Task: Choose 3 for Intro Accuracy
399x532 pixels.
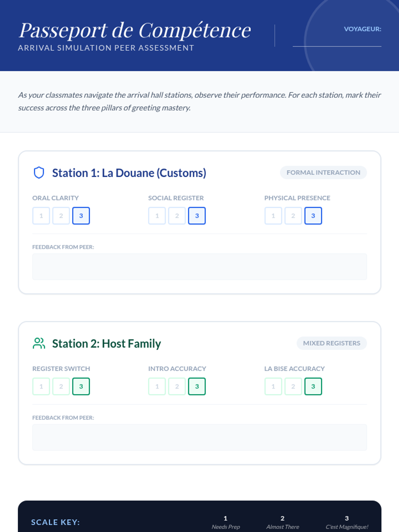Action: 197,386
